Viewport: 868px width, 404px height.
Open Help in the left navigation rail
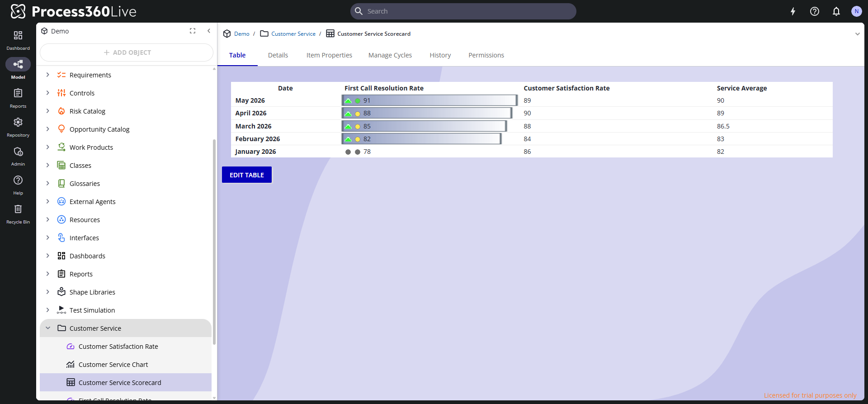click(x=18, y=185)
